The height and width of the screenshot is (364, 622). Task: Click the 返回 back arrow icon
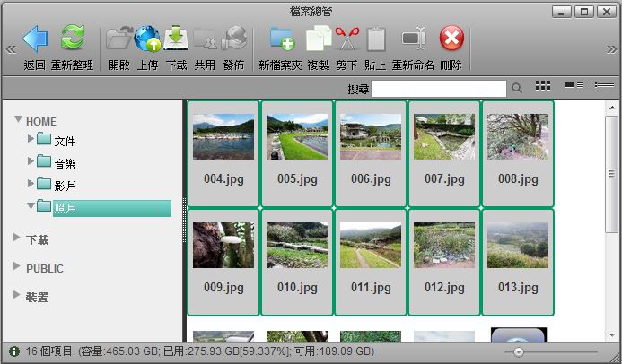pos(35,39)
